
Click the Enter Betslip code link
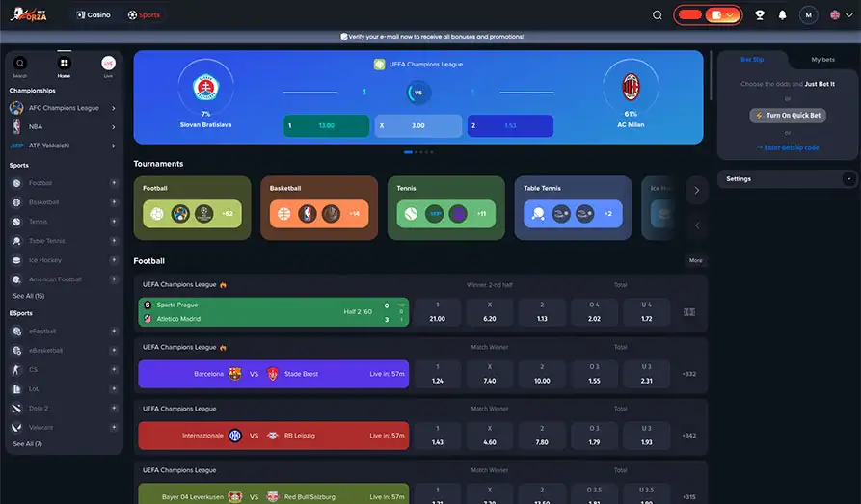coord(788,147)
